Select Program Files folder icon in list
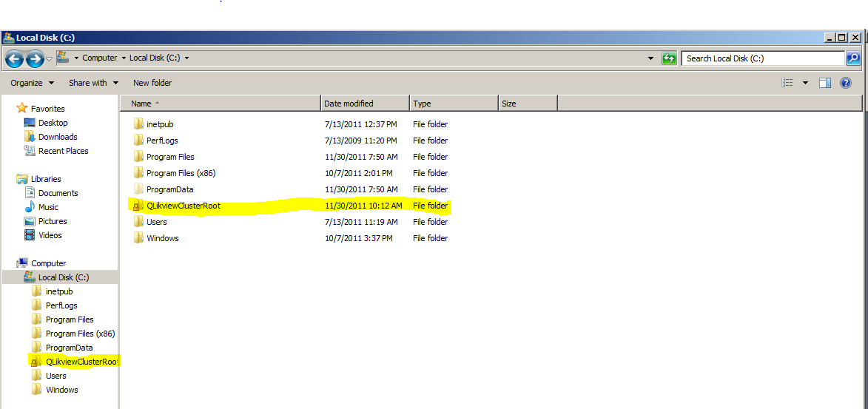This screenshot has height=409, width=868. 138,157
